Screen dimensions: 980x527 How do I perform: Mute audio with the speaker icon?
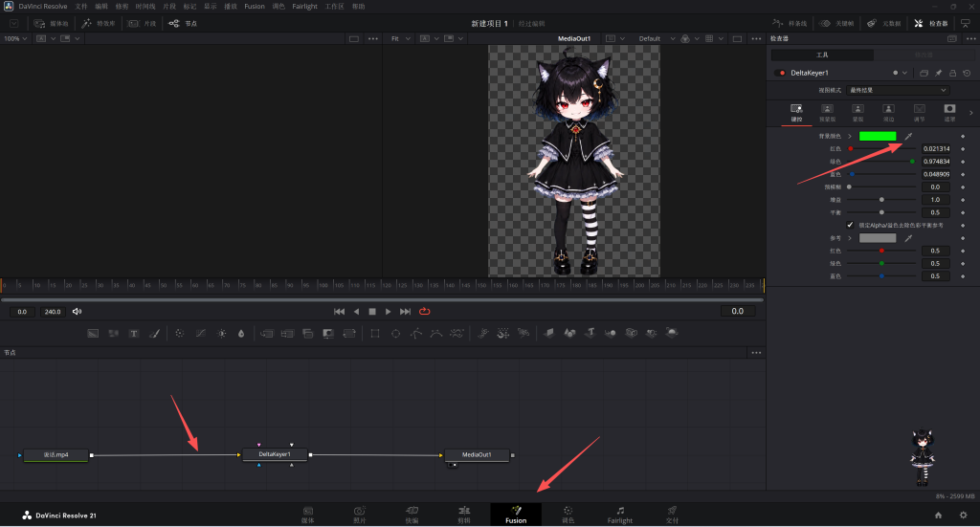coord(77,312)
